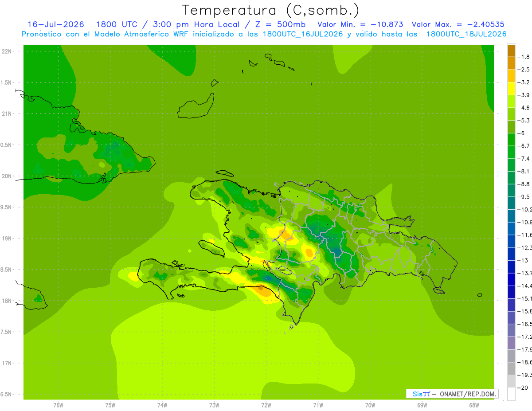Select the "Valor Max. = -2.40535" text
Viewport: 532px width, 411px height.
click(x=458, y=24)
